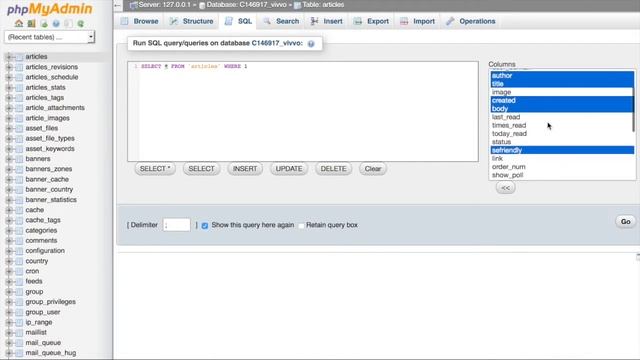The image size is (640, 360).
Task: Click the SELECT * button
Action: [155, 169]
